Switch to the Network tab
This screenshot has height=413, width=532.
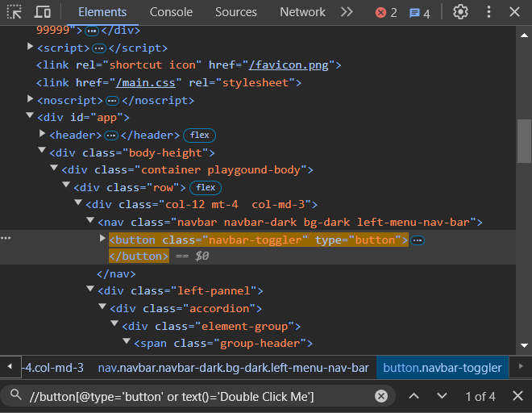click(x=302, y=12)
